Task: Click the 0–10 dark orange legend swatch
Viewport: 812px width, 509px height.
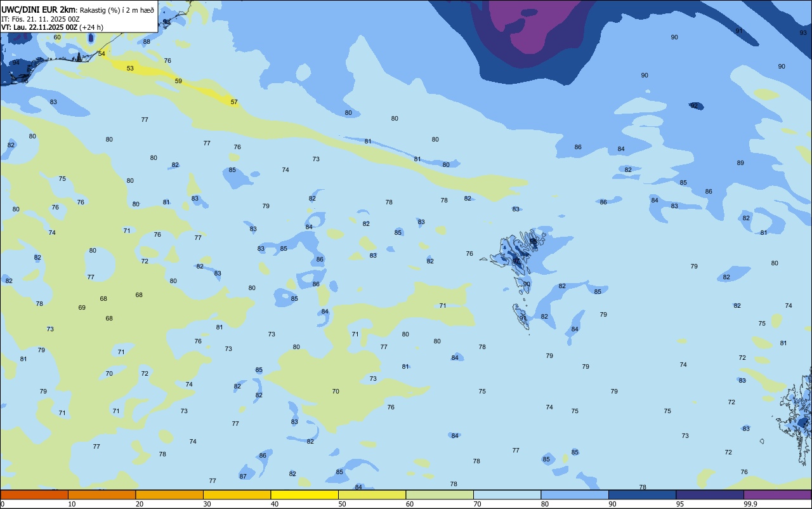Action: pyautogui.click(x=34, y=494)
